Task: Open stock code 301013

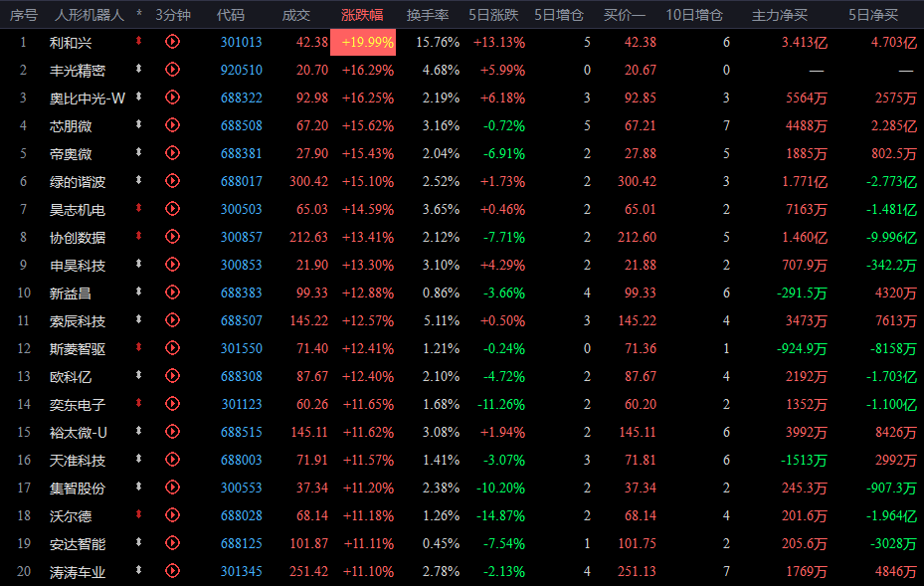Action: pyautogui.click(x=241, y=43)
